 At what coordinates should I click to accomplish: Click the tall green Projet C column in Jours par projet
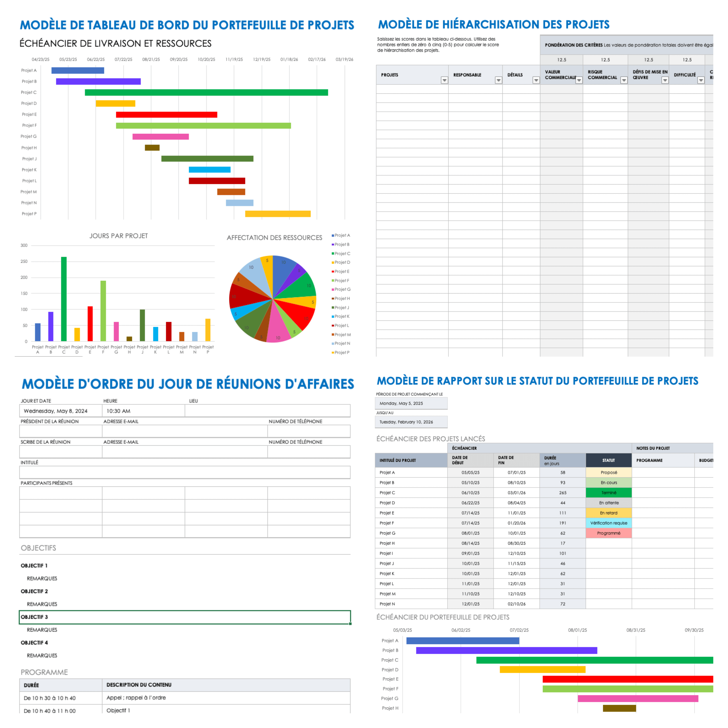click(64, 299)
